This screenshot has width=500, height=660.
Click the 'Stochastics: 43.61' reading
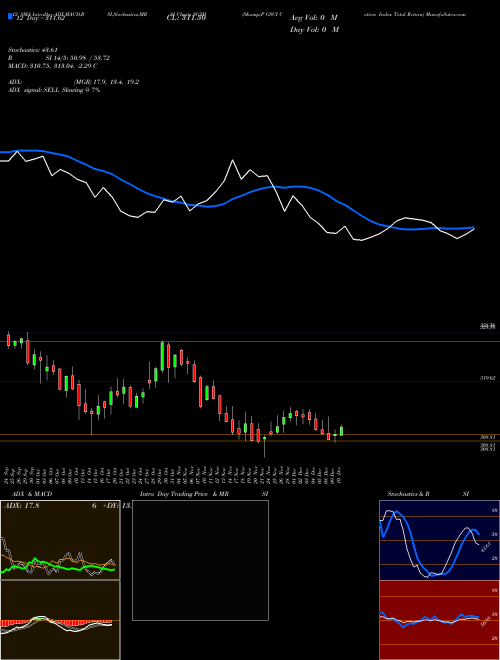tap(33, 50)
